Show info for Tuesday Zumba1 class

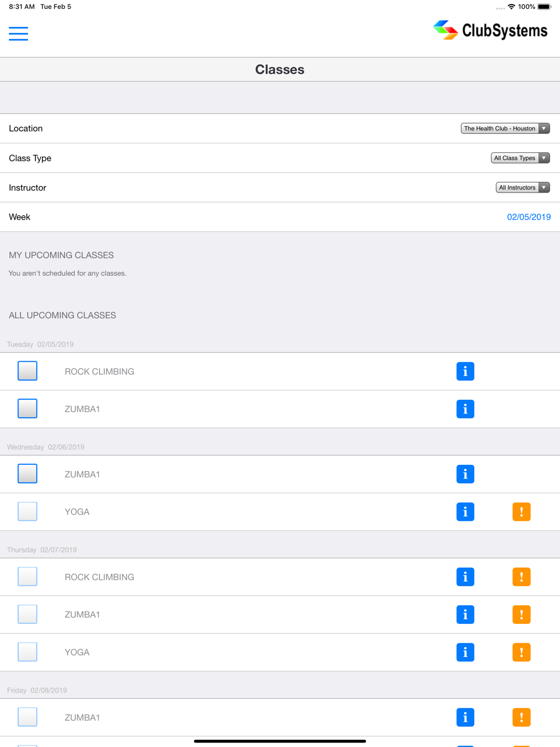465,409
